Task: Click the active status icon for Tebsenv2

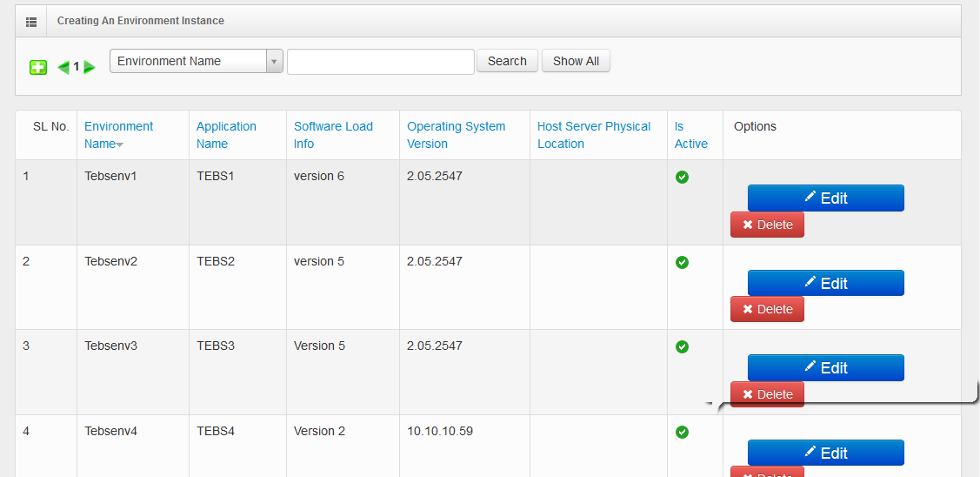Action: 682,262
